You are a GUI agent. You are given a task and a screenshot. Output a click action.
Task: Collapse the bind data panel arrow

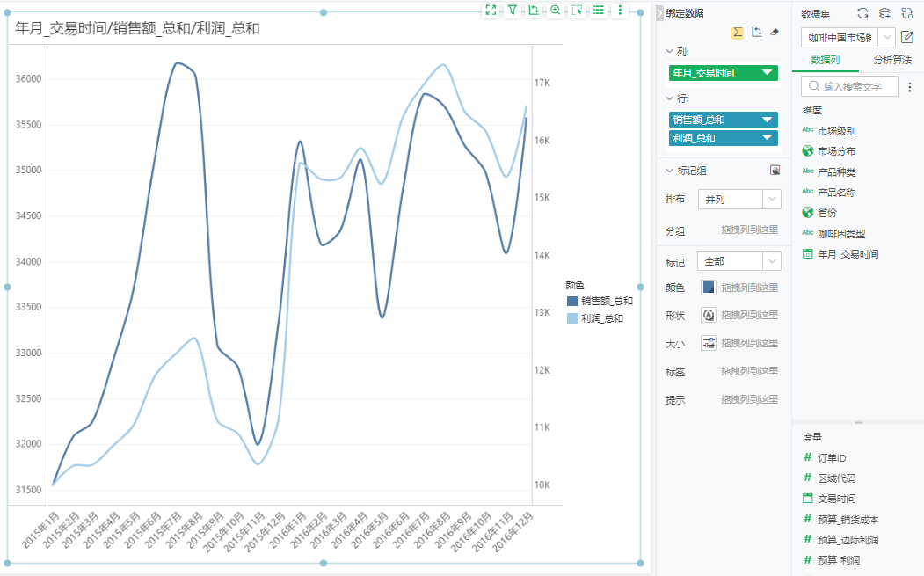point(660,13)
